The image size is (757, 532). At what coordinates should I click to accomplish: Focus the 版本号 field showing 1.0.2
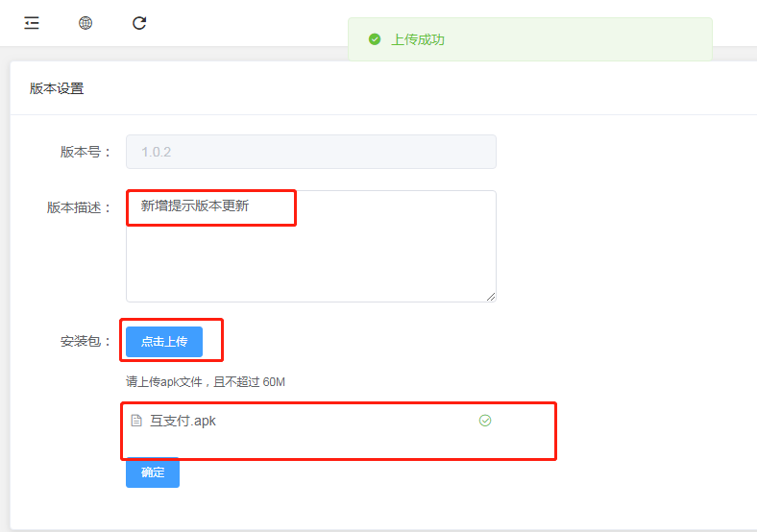pos(311,152)
